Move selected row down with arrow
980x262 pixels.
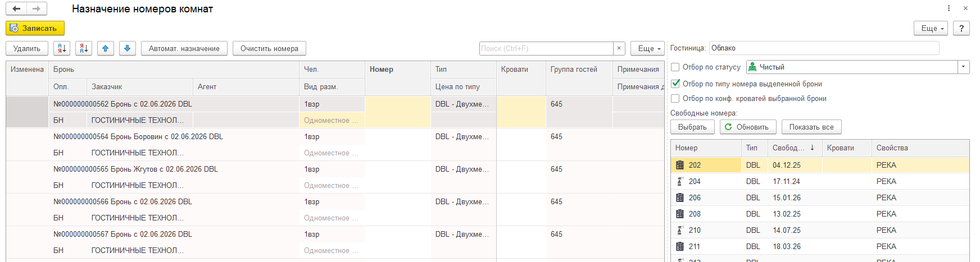coord(128,48)
